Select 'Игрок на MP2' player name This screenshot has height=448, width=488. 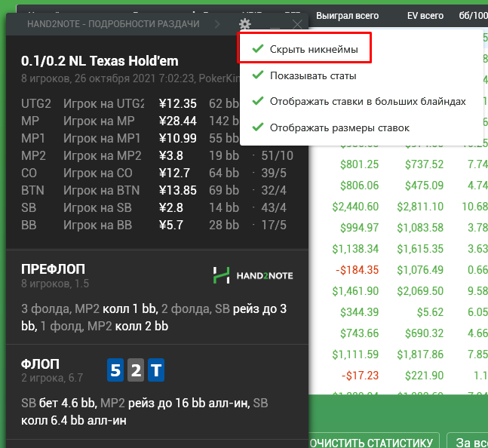pyautogui.click(x=103, y=155)
